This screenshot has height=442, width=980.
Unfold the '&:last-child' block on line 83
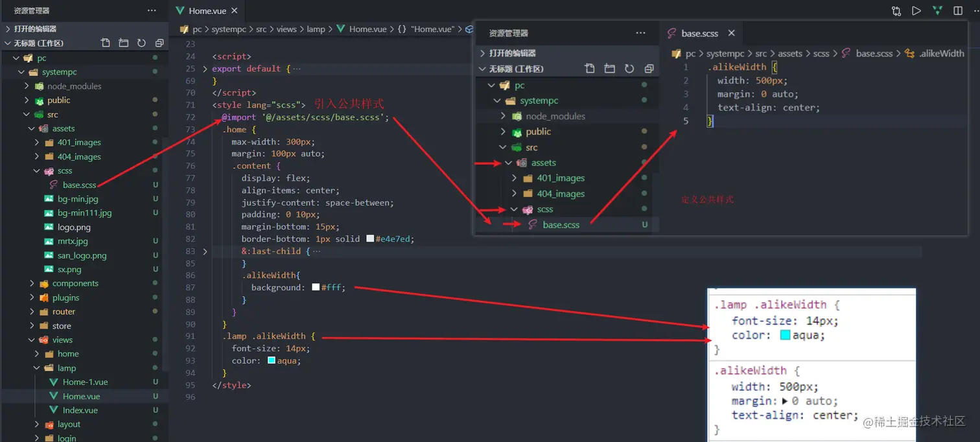tap(205, 251)
